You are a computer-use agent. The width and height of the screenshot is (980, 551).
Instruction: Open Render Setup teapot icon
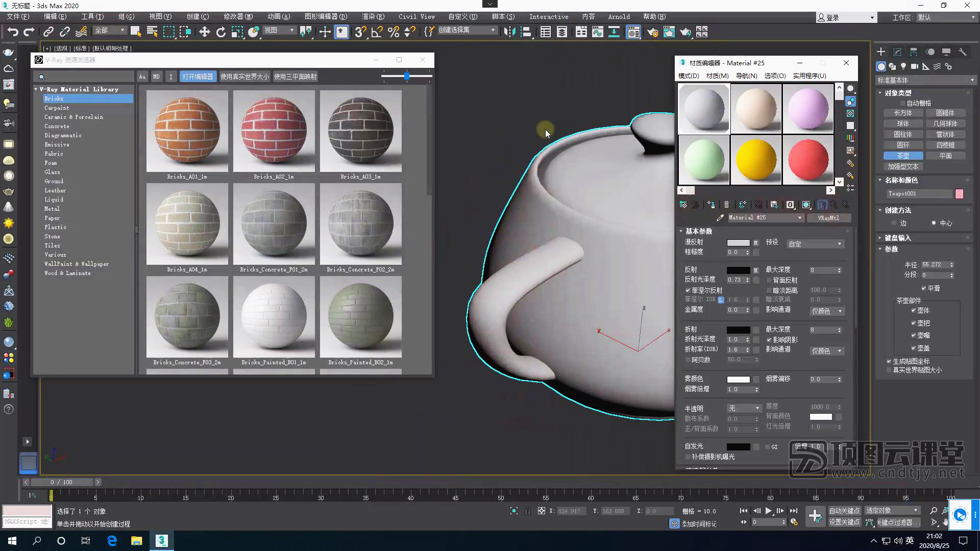[653, 32]
